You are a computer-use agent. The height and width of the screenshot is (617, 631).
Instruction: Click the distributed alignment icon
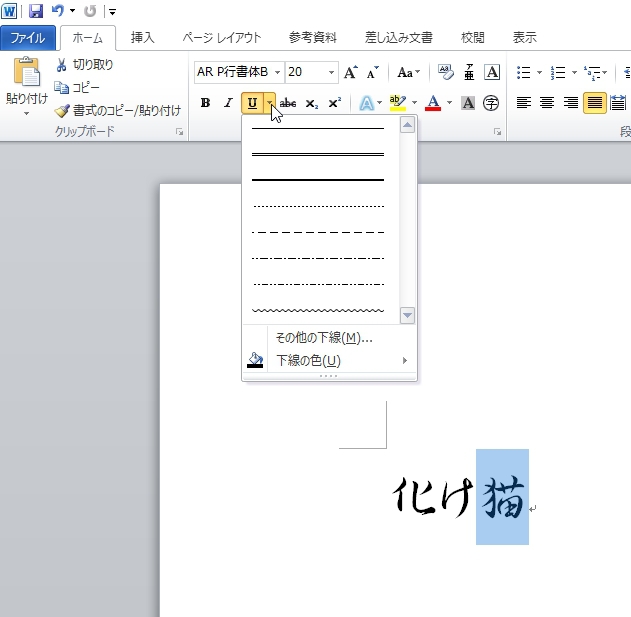coord(618,103)
